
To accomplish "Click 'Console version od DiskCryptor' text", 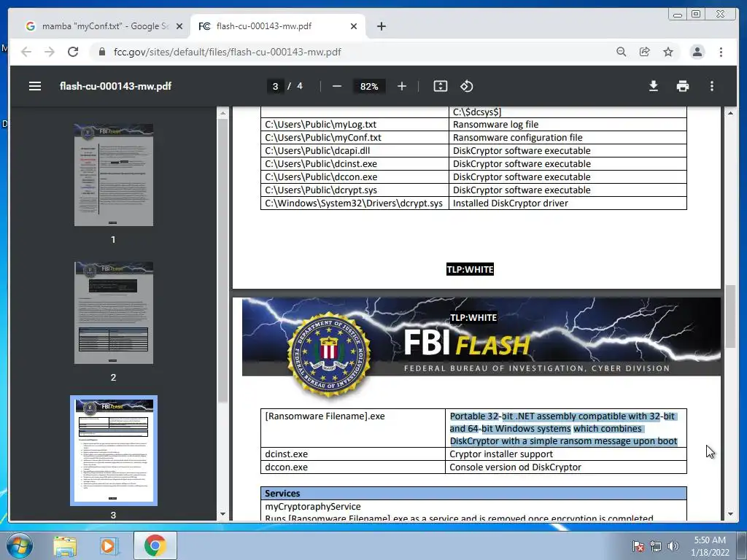I will click(515, 467).
